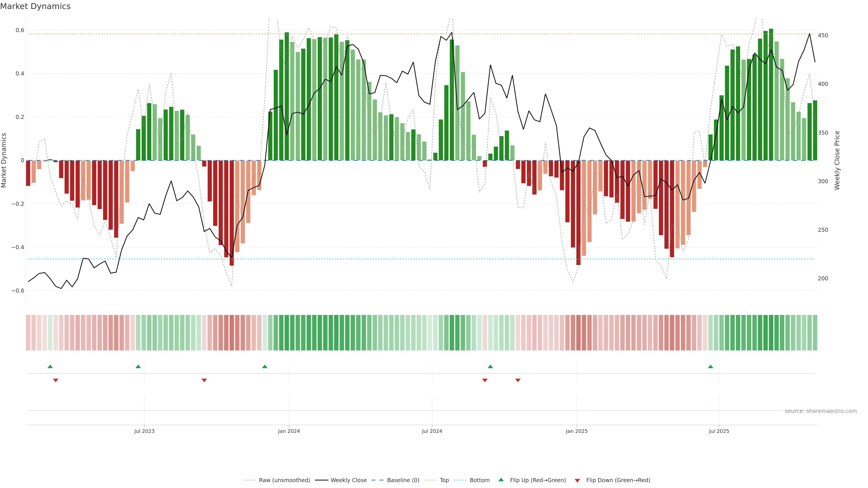The height and width of the screenshot is (488, 868).
Task: Click the Market Dynamics chart title
Action: (x=35, y=6)
